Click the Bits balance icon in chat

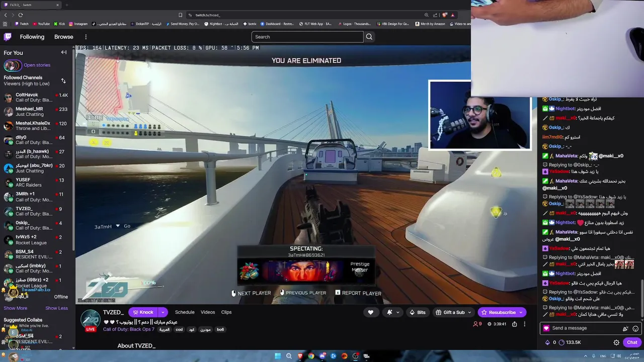pos(547,342)
